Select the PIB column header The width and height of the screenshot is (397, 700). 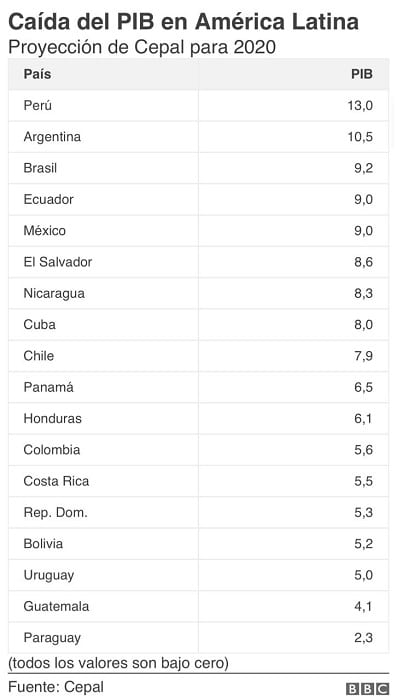[362, 74]
